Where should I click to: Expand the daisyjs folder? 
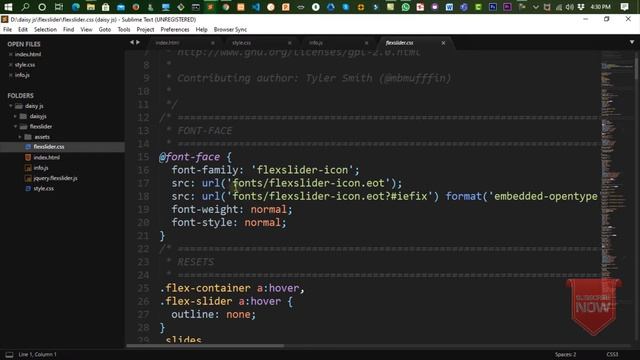coord(15,116)
